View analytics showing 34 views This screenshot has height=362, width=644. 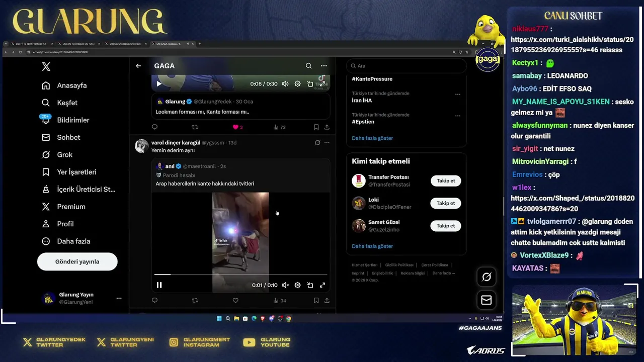(x=279, y=301)
